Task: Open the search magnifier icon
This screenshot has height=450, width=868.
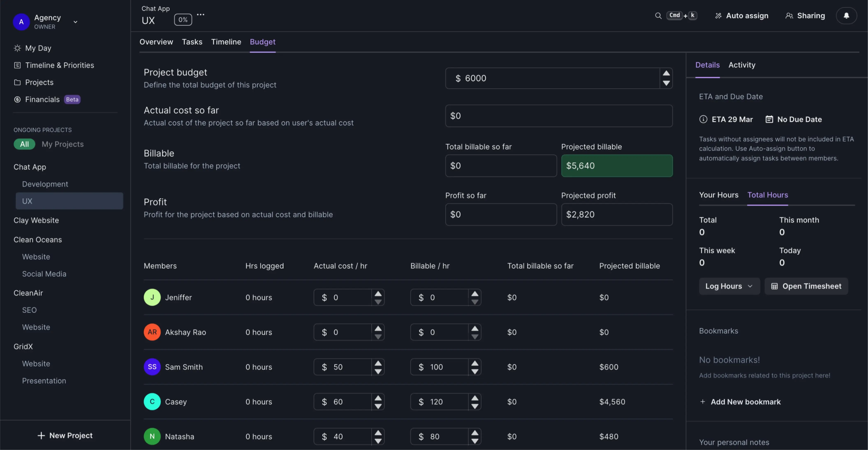Action: coord(659,15)
